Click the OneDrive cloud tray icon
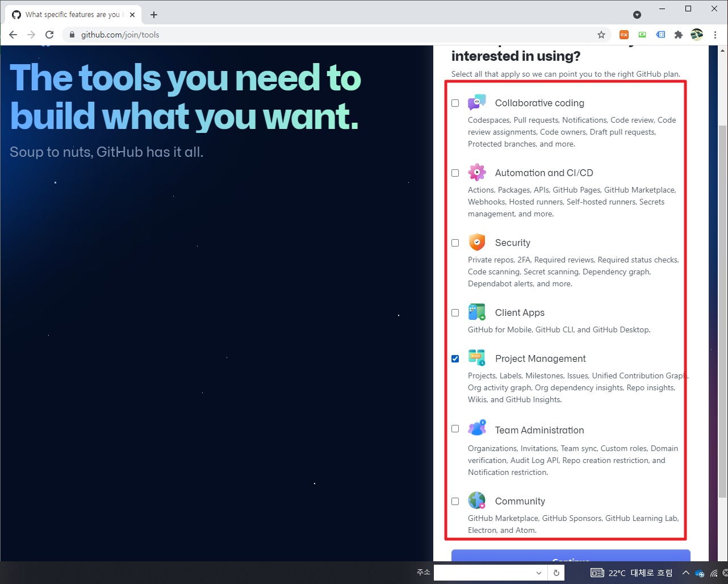This screenshot has height=584, width=728. point(700,573)
